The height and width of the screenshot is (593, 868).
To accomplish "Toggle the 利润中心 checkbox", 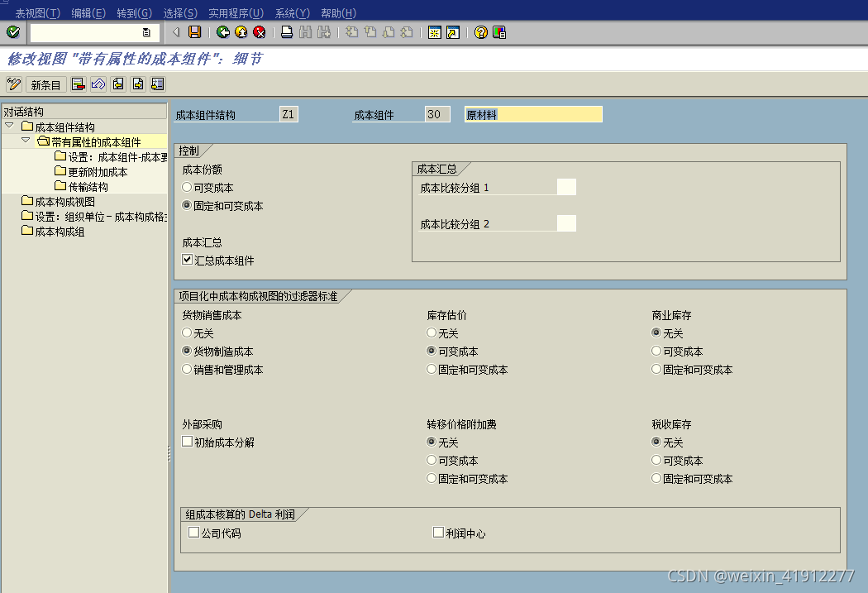I will point(438,532).
